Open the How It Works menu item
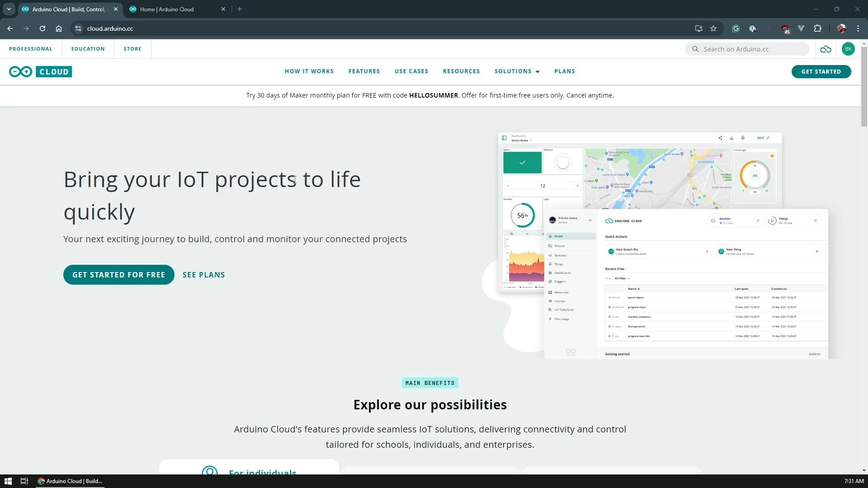The height and width of the screenshot is (488, 868). (x=309, y=71)
